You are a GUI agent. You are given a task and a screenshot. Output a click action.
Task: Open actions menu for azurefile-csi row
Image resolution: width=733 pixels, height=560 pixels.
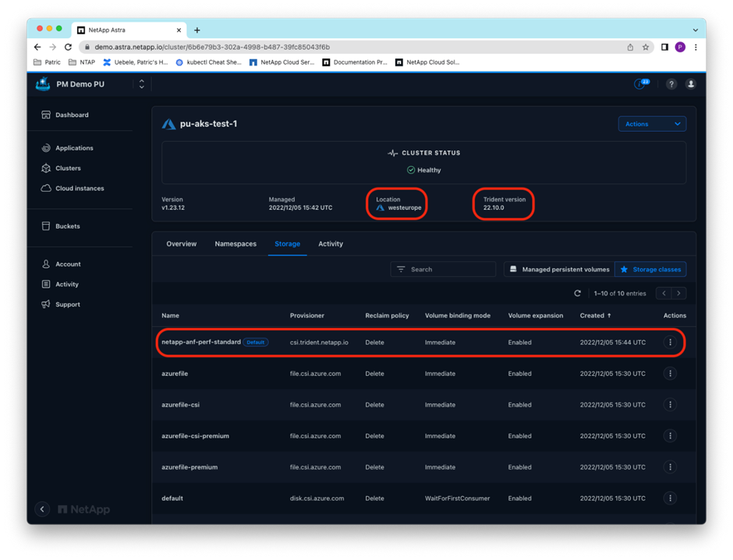coord(670,405)
